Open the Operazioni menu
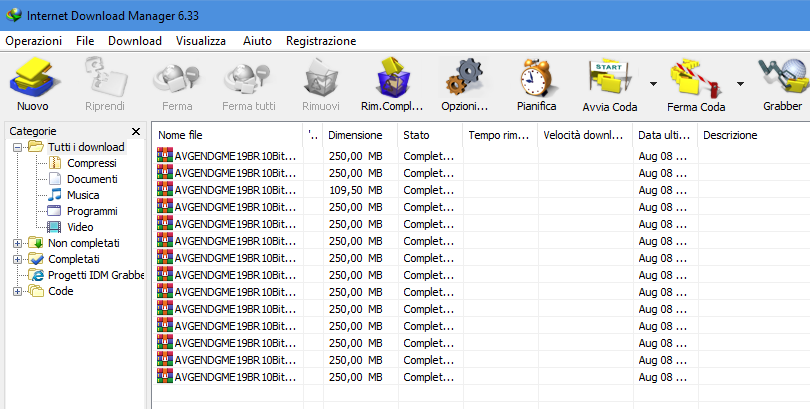810x409 pixels. 34,41
